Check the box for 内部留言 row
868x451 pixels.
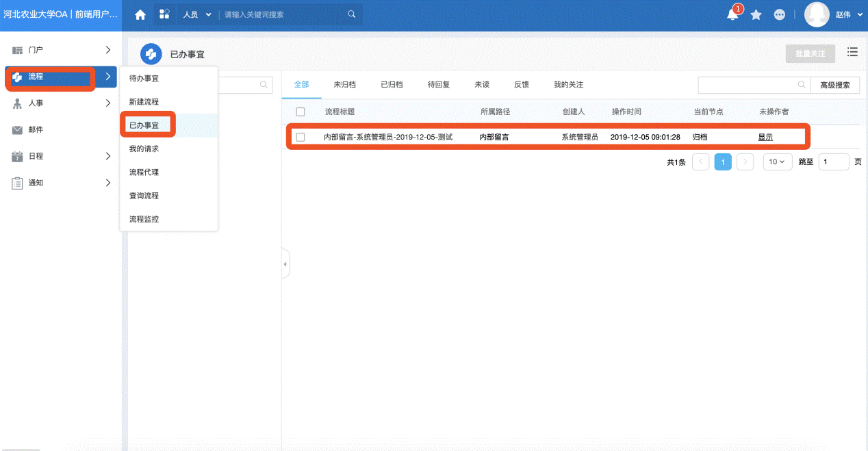coord(300,137)
